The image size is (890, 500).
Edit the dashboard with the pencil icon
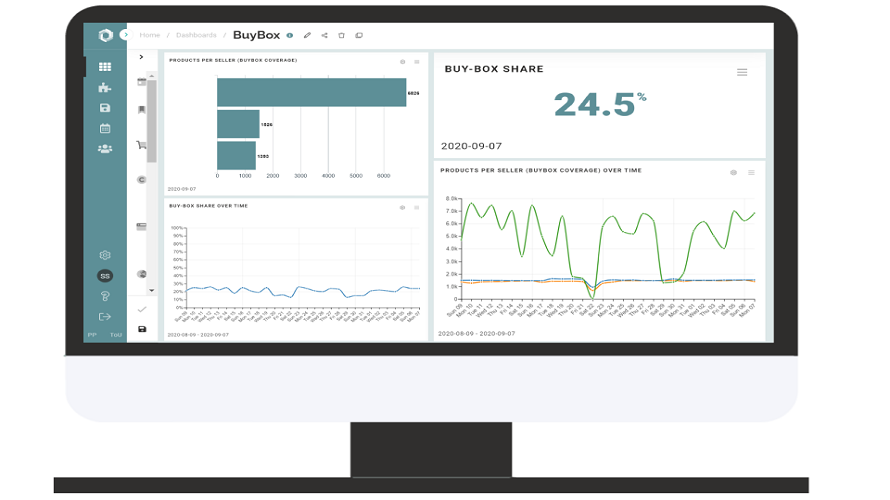tap(307, 35)
